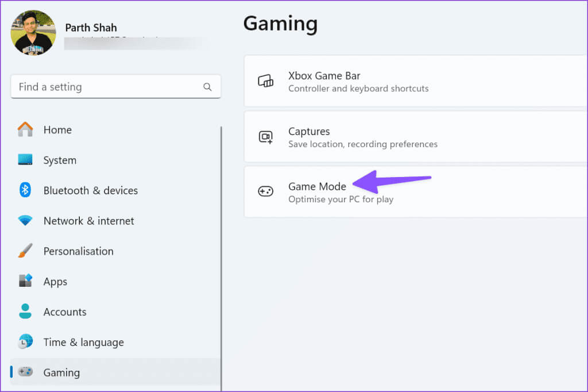Image resolution: width=588 pixels, height=392 pixels.
Task: Click the Network wifi icon
Action: [x=25, y=220]
